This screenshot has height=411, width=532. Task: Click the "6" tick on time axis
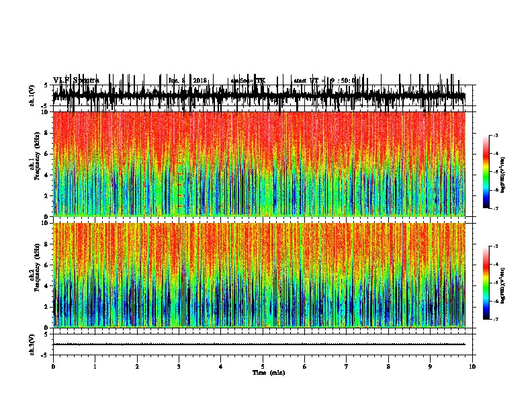coord(305,367)
